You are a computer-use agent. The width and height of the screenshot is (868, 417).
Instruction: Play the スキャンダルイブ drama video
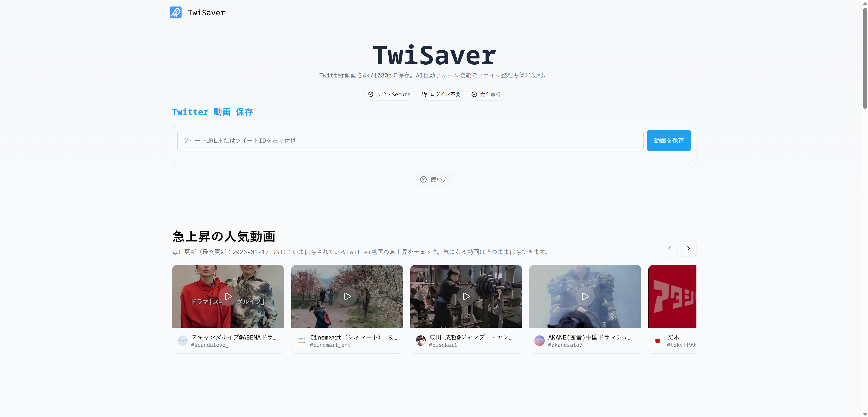point(228,296)
